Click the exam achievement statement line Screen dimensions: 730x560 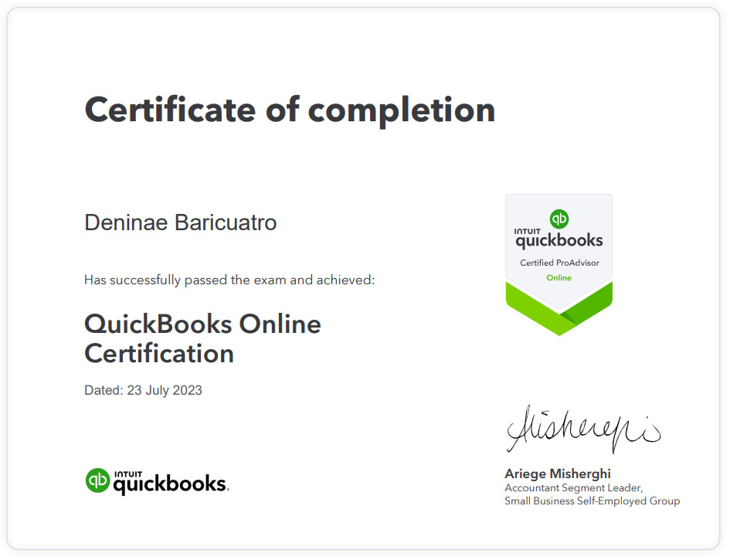[228, 280]
